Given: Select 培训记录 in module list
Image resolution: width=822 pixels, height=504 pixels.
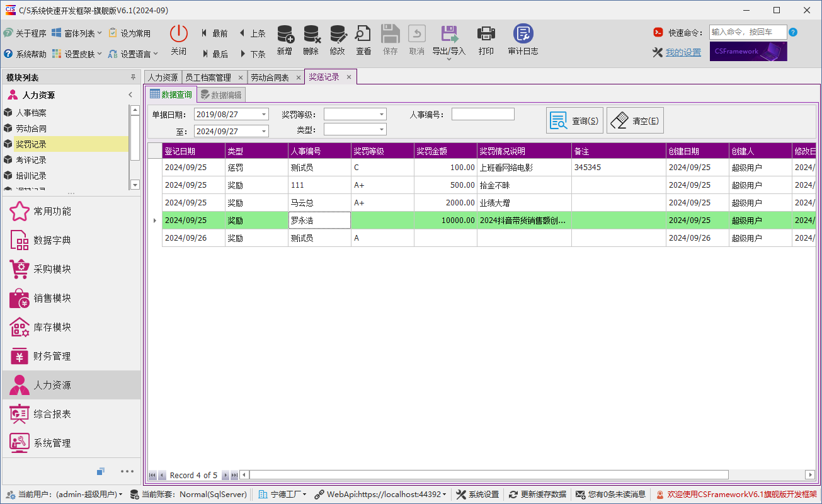Looking at the screenshot, I should pyautogui.click(x=66, y=176).
